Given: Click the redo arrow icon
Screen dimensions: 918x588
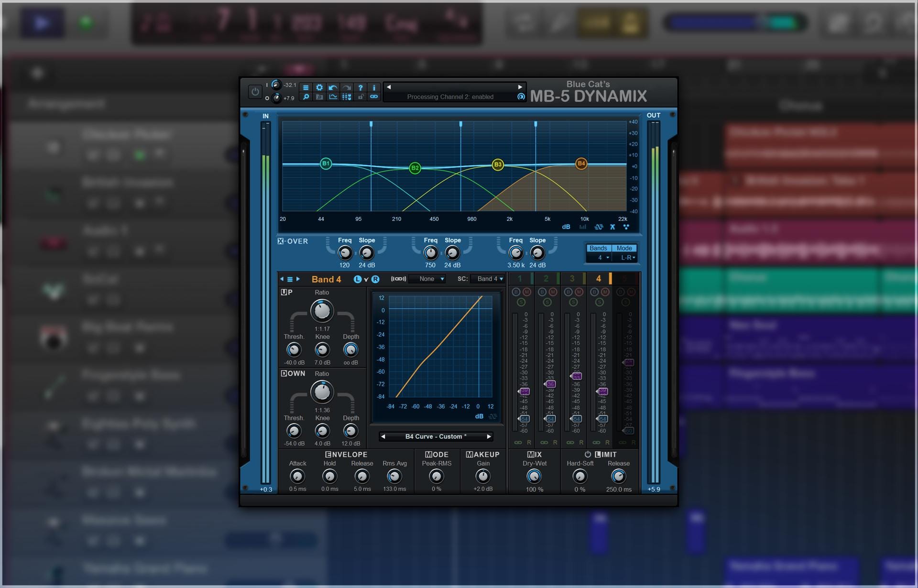Looking at the screenshot, I should pos(347,87).
